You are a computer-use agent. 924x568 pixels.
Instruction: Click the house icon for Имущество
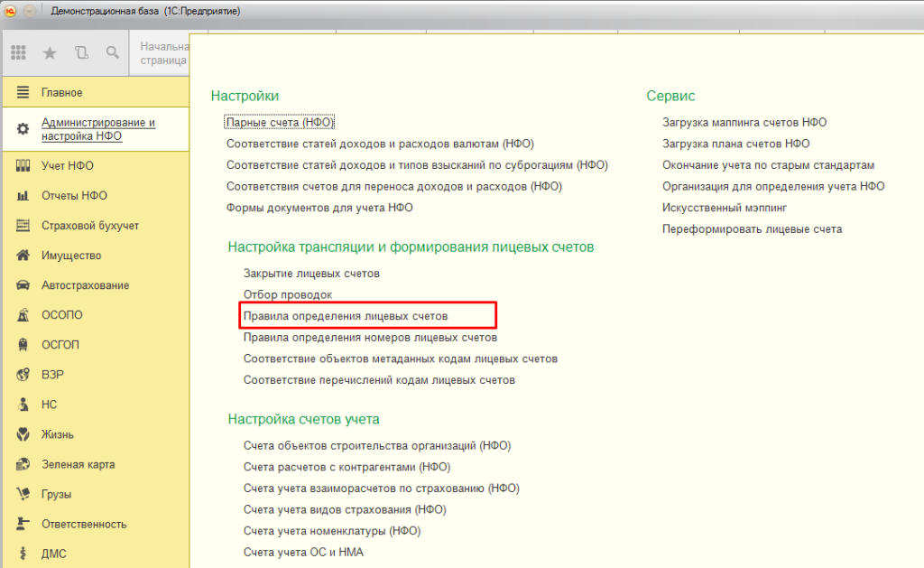23,256
